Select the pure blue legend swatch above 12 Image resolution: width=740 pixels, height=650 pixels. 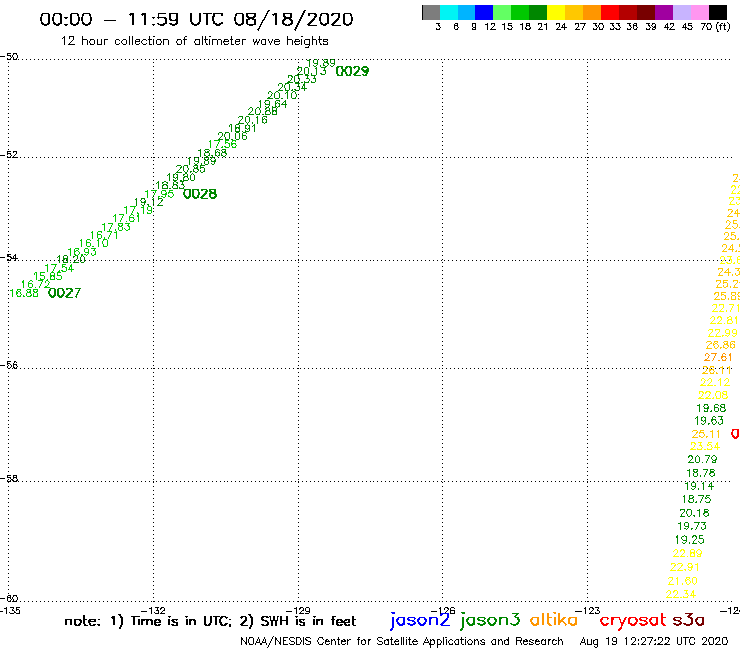click(x=484, y=12)
